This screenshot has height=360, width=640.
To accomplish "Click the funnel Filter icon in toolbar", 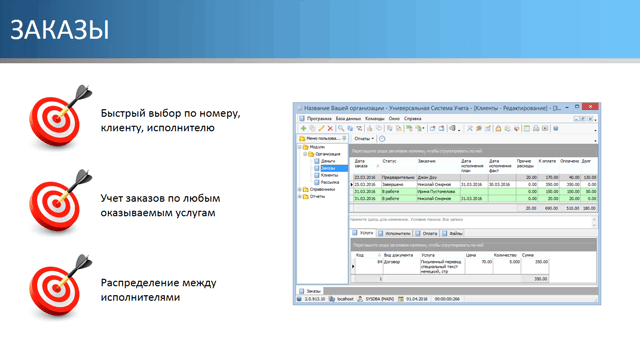I will 359,129.
